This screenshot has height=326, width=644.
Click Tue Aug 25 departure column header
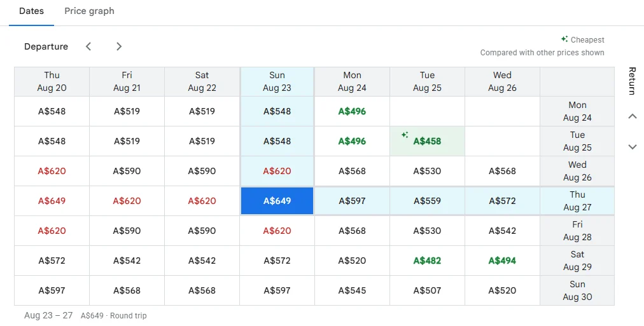click(427, 81)
